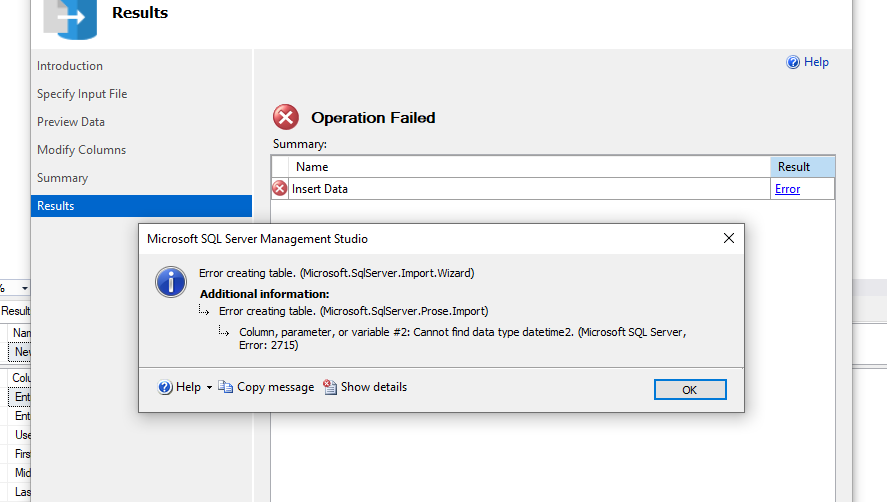Go to the Introduction wizard step

[70, 66]
